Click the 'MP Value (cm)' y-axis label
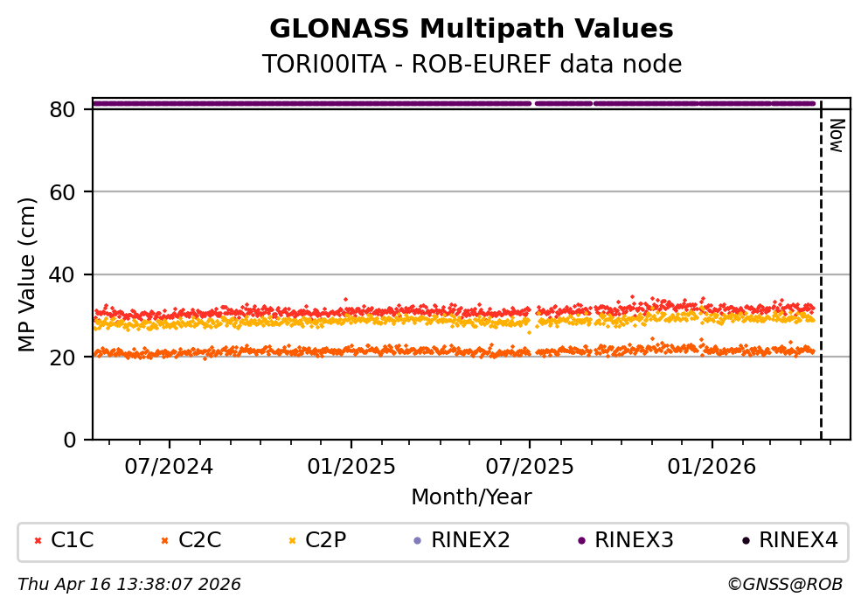This screenshot has width=868, height=611. pyautogui.click(x=28, y=274)
